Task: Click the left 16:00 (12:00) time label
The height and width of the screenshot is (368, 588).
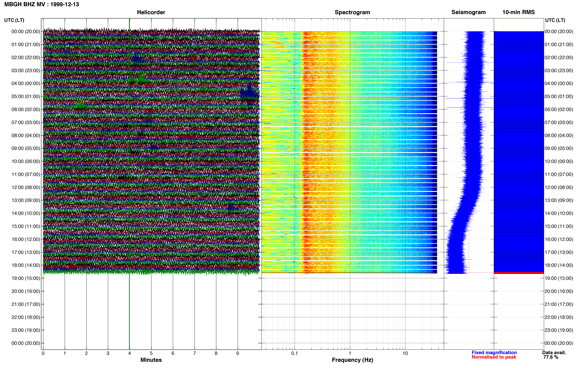Action: (x=26, y=239)
